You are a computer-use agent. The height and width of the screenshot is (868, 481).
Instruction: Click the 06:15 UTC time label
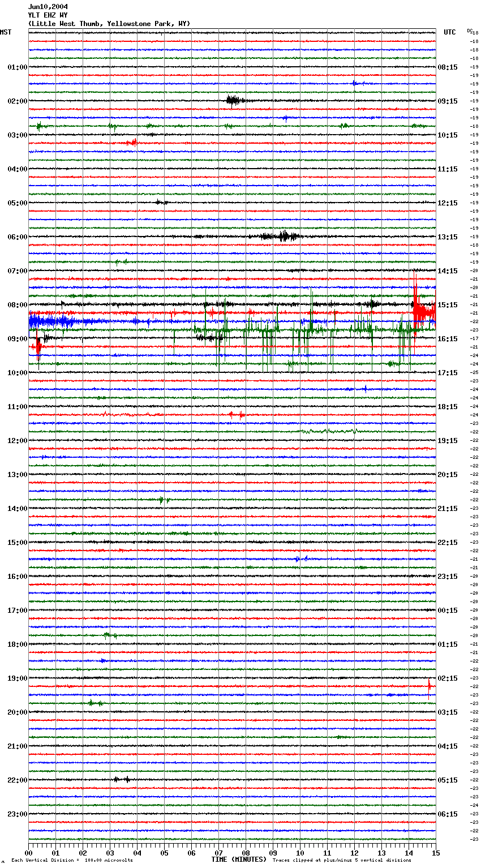448,814
